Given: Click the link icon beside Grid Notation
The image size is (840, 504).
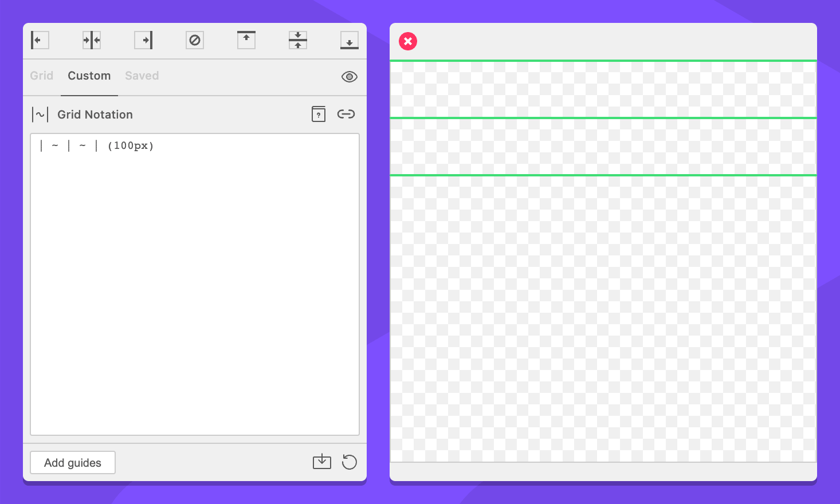Looking at the screenshot, I should (x=346, y=114).
